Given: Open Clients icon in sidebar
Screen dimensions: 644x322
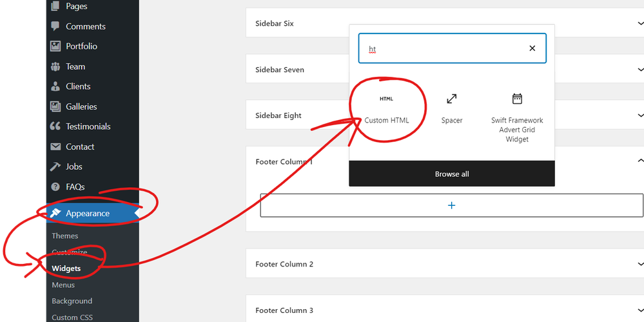Looking at the screenshot, I should click(55, 86).
